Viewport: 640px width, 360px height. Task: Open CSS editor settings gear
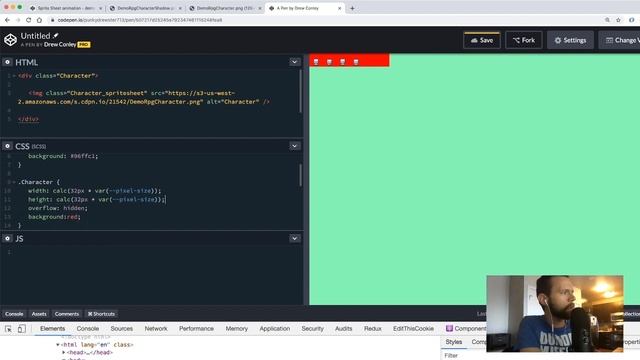coord(7,146)
